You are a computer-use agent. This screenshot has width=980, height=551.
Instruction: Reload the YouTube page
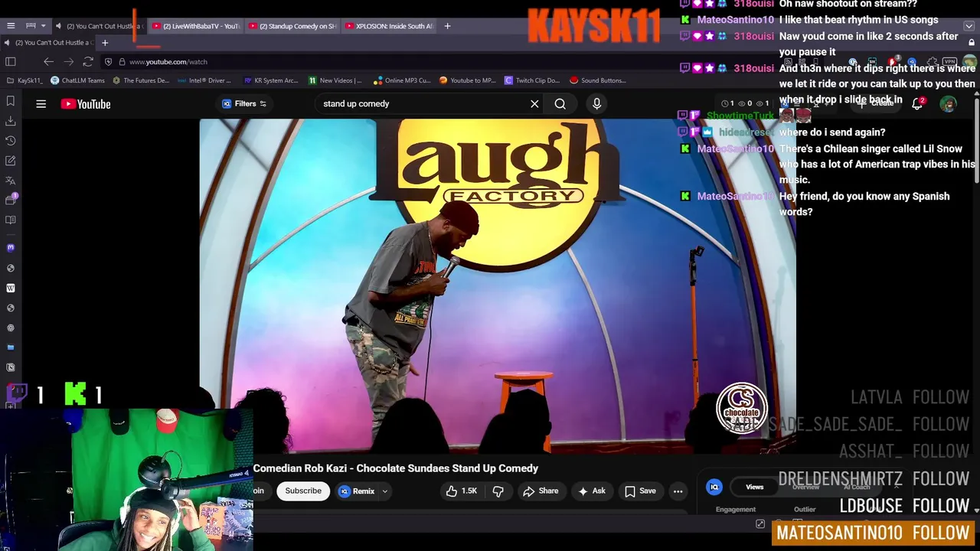pos(88,62)
